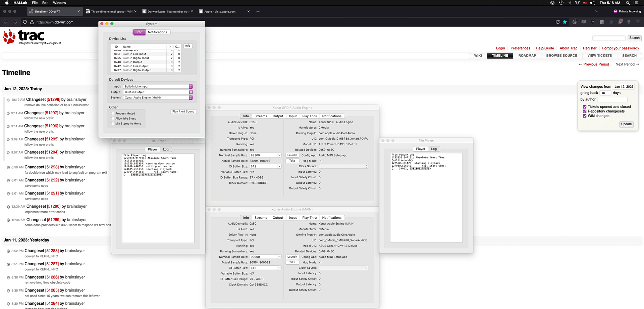The width and height of the screenshot is (644, 309).
Task: Click the circled C extension icon
Action: (611, 22)
